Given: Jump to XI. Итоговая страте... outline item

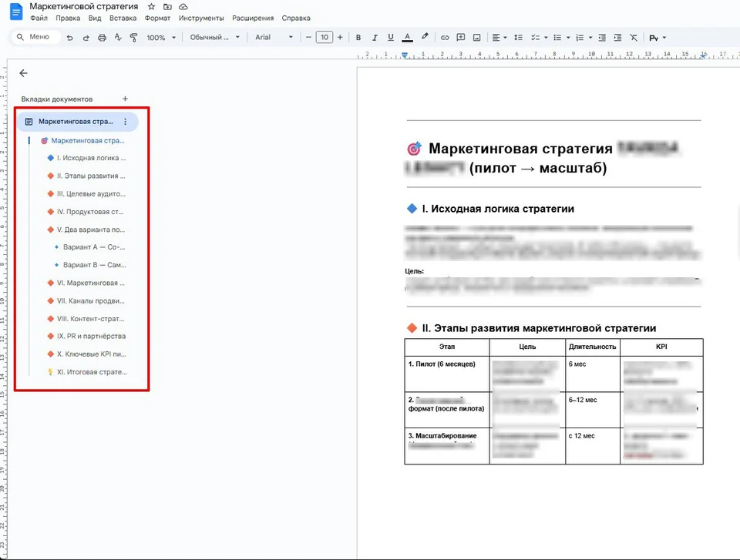Looking at the screenshot, I should (87, 372).
